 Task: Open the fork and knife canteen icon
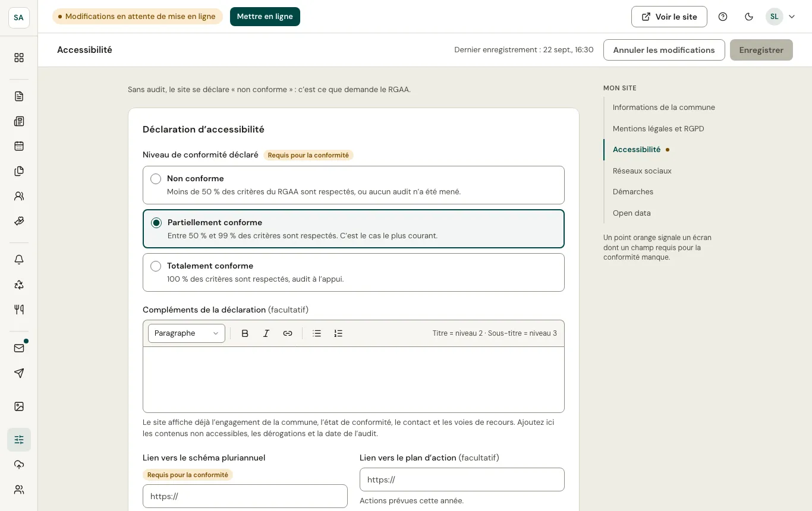point(19,310)
